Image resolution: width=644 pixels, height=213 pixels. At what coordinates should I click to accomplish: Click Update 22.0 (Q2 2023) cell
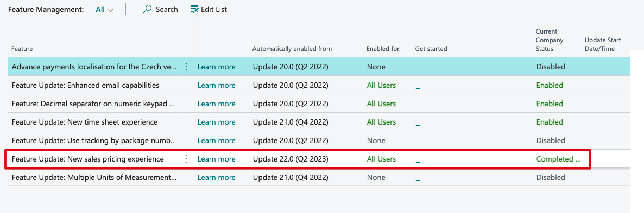coord(291,159)
